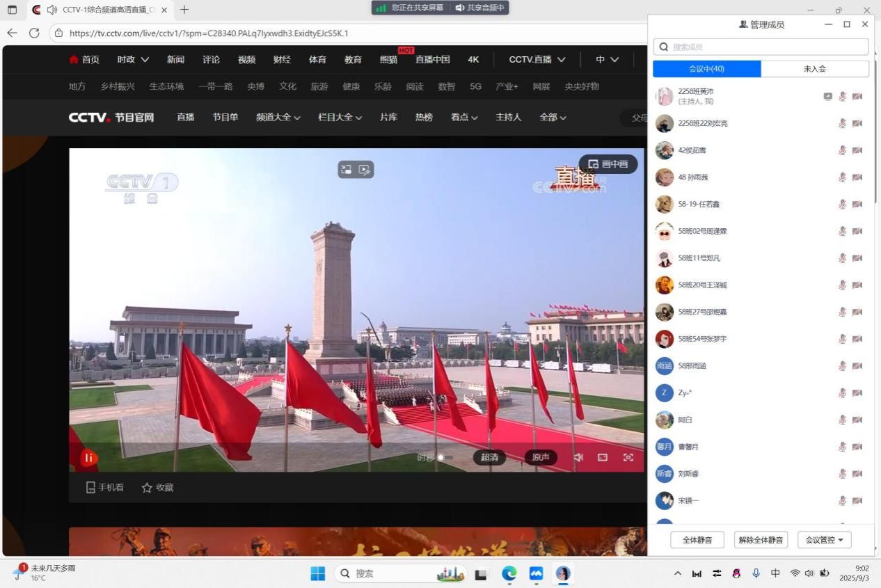Screen dimensions: 881x588
Task: Click camera icon for 58班11号郑凡
Action: click(857, 258)
